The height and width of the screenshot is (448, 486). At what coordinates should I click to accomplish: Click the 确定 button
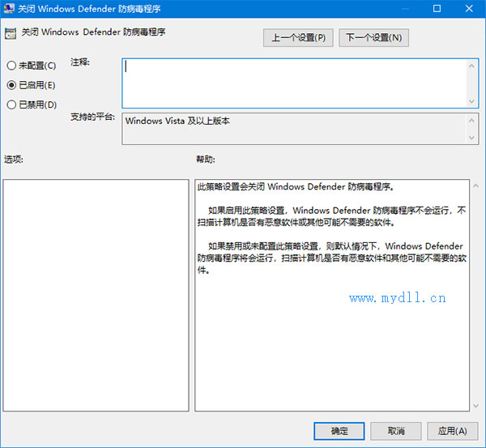point(339,431)
